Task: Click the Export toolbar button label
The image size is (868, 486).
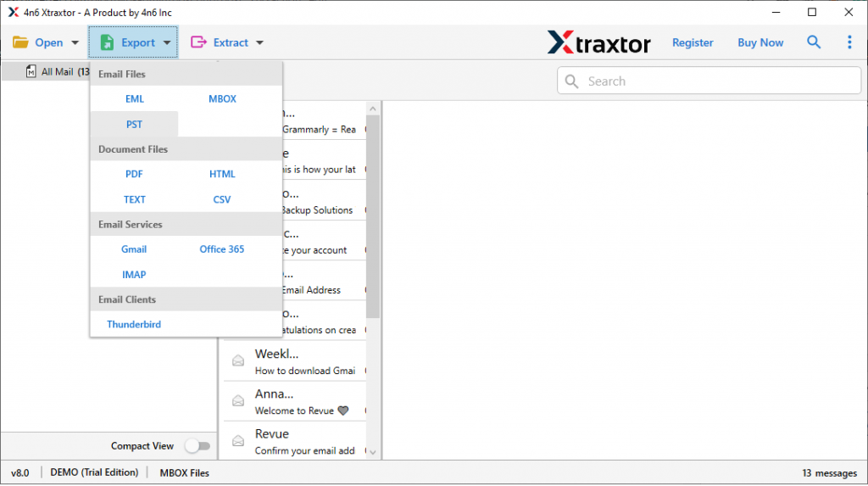Action: coord(138,42)
